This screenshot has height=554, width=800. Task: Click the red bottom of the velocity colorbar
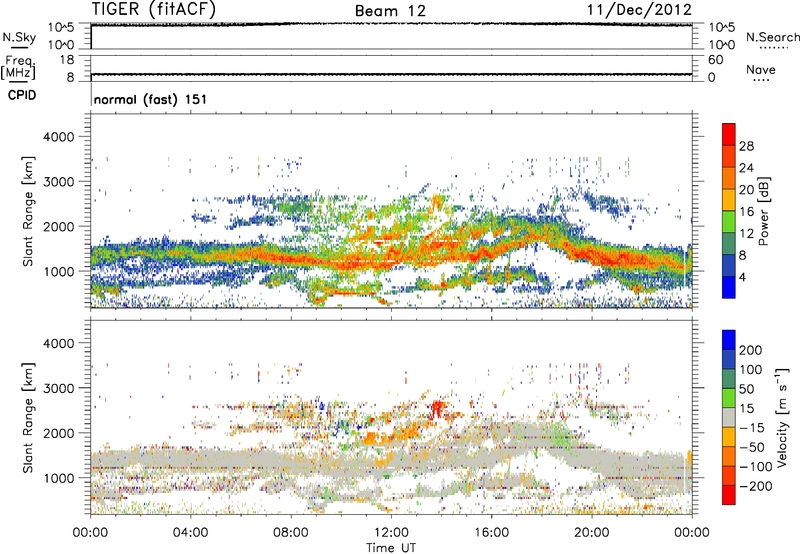[729, 495]
